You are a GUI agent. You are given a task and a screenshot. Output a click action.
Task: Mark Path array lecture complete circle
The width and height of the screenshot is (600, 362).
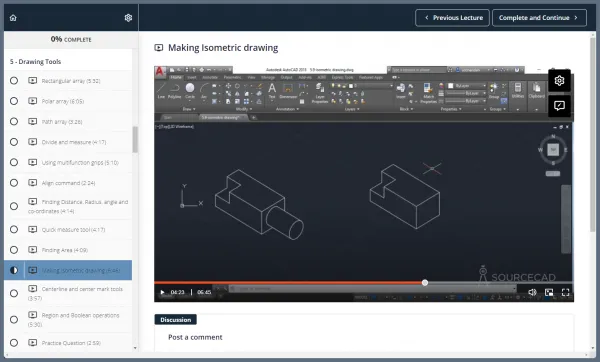pos(14,122)
